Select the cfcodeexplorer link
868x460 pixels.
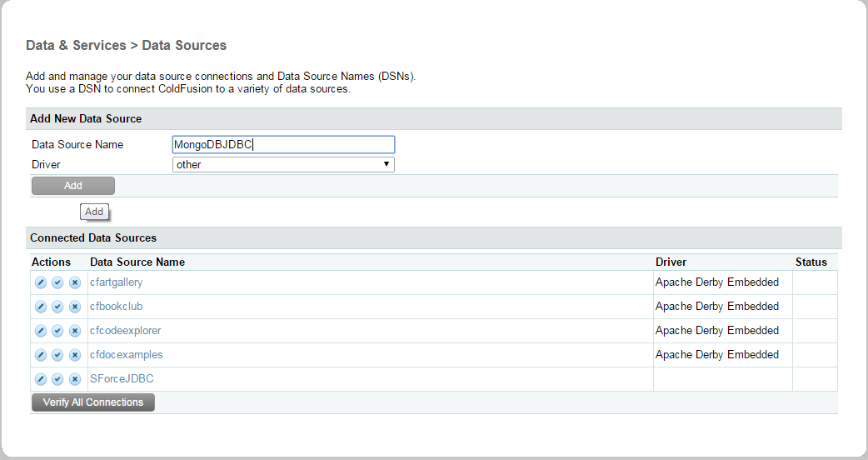(x=126, y=331)
